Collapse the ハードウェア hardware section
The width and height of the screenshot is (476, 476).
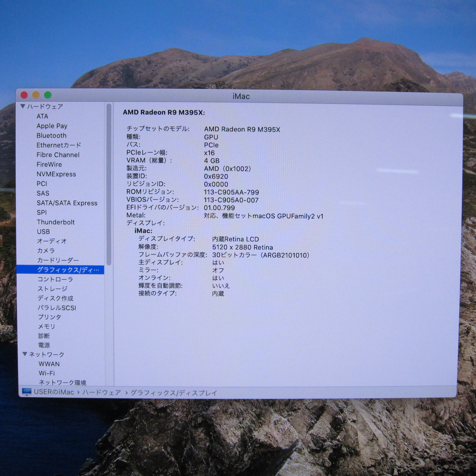tap(23, 106)
